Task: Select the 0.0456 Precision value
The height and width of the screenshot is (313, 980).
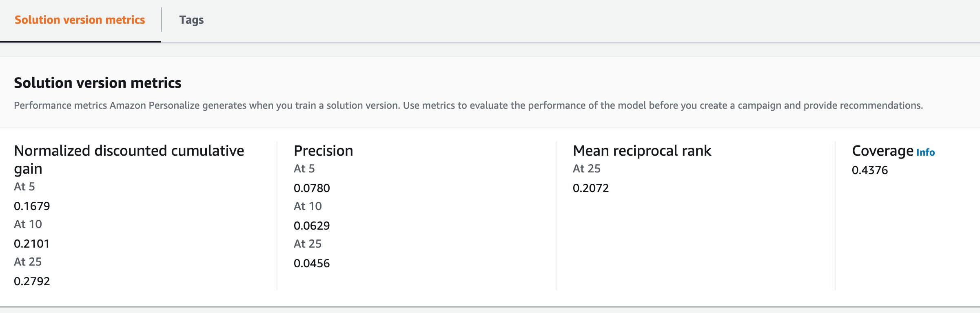Action: (312, 263)
